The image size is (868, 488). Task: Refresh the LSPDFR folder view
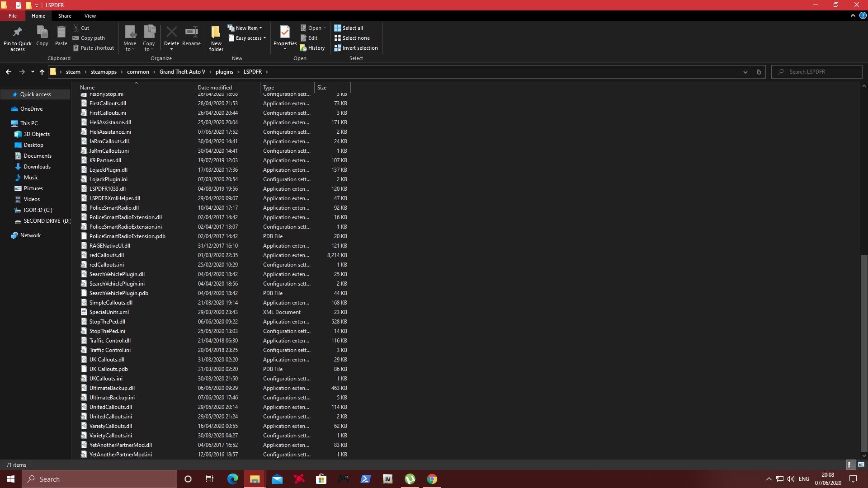[x=759, y=72]
